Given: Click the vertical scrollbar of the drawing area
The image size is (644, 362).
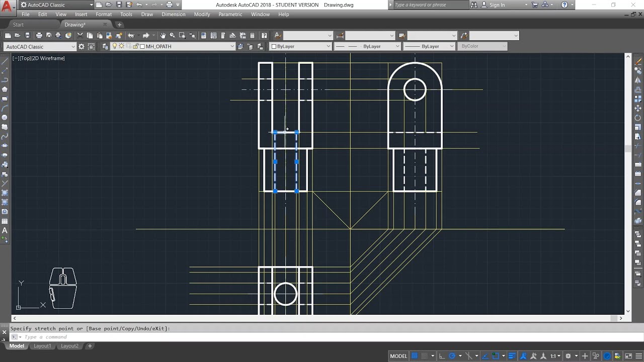Looking at the screenshot, I should [627, 184].
